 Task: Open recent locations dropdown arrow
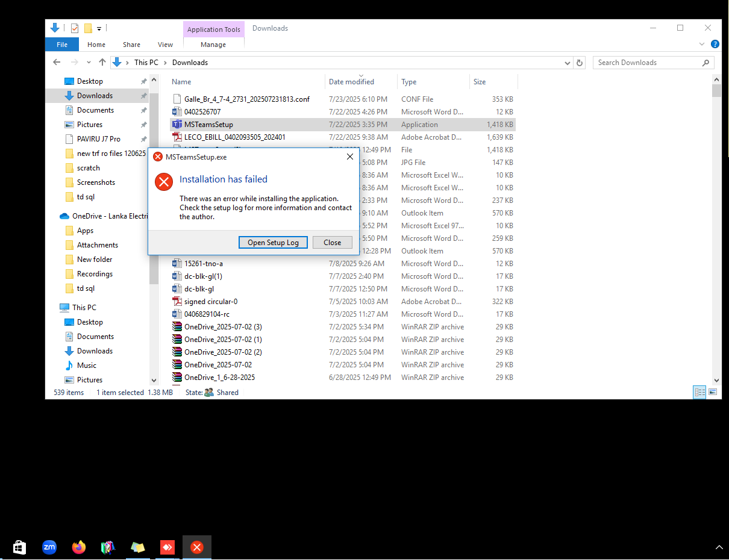click(x=89, y=62)
